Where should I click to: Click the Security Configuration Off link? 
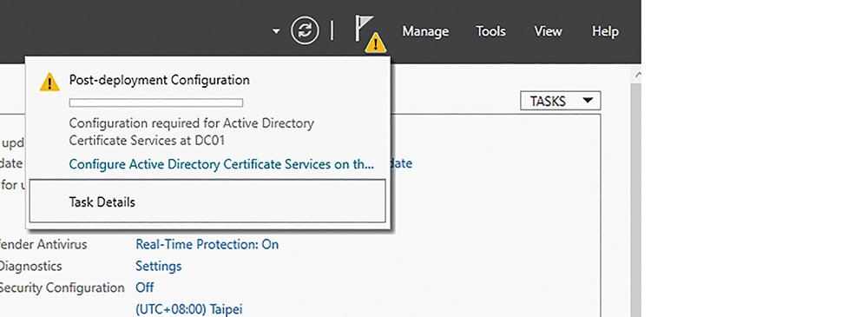click(144, 287)
